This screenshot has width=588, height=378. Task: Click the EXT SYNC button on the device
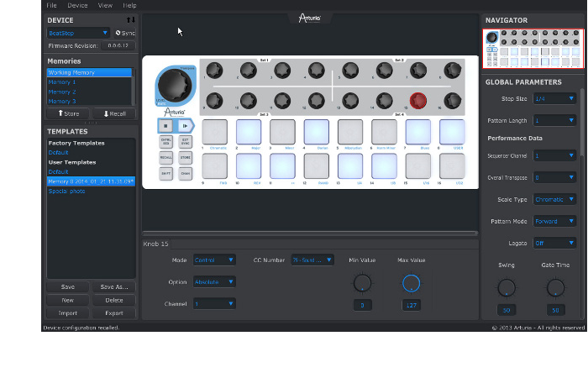click(186, 141)
